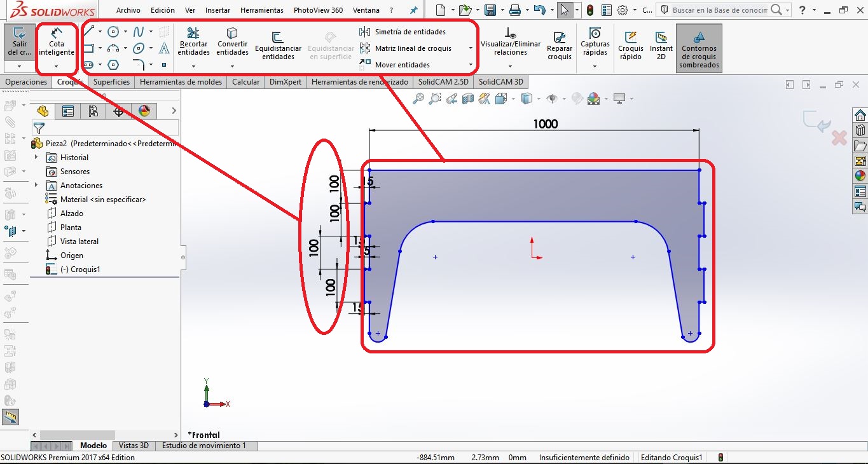
Task: Select the Line sketch tool
Action: pos(89,31)
